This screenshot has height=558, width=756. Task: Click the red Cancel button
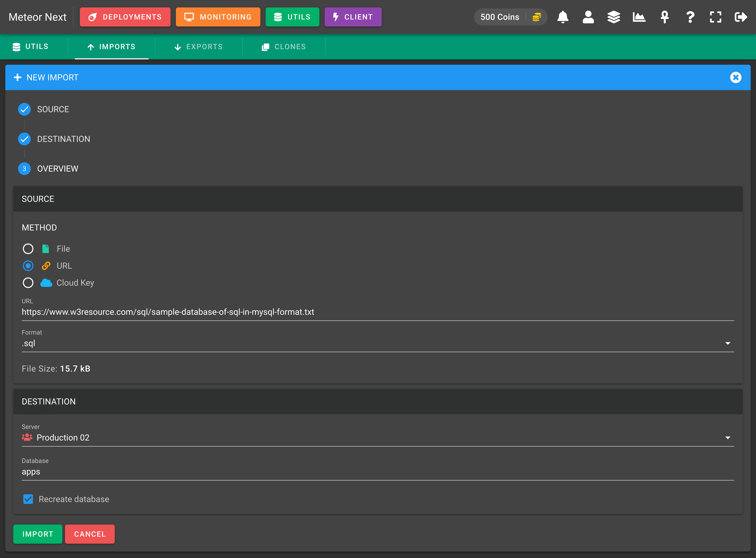tap(90, 534)
